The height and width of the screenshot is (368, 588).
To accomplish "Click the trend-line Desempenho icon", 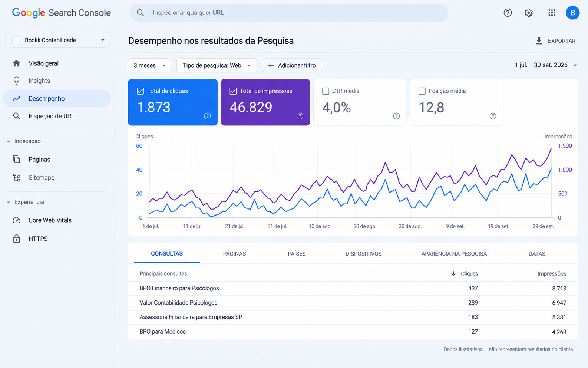I will pos(17,98).
